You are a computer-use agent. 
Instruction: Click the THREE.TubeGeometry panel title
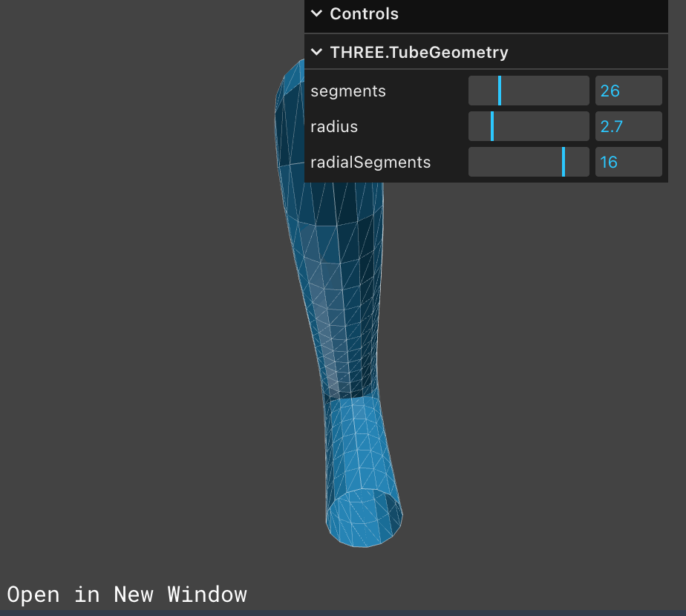(418, 52)
